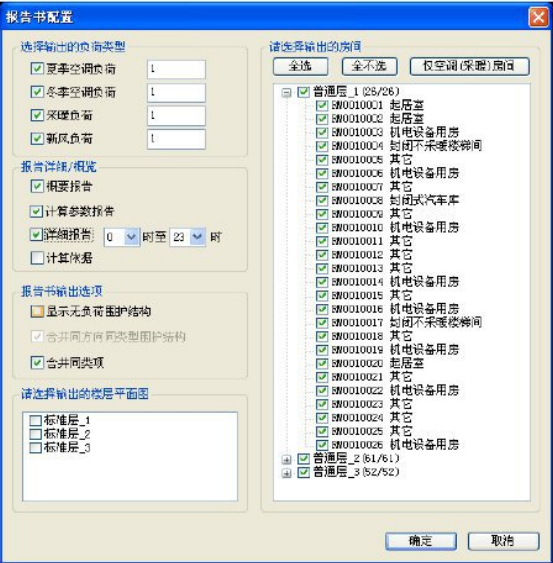Uncheck the 普通层_2 (61/61) floor checkbox

pyautogui.click(x=303, y=459)
